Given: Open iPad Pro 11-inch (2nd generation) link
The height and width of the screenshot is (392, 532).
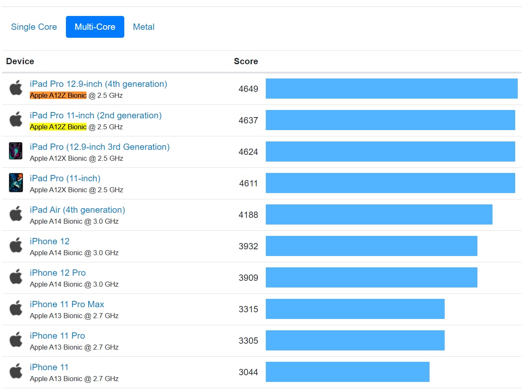Looking at the screenshot, I should coord(96,115).
